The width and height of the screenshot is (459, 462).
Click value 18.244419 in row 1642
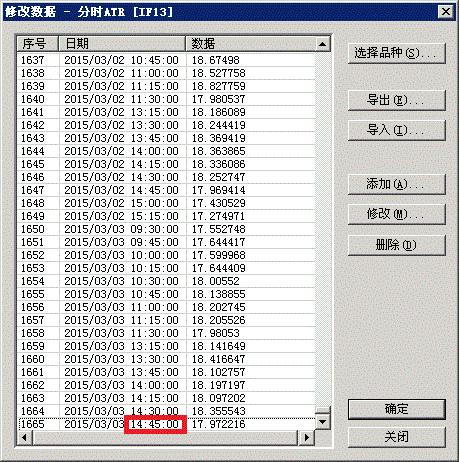219,125
